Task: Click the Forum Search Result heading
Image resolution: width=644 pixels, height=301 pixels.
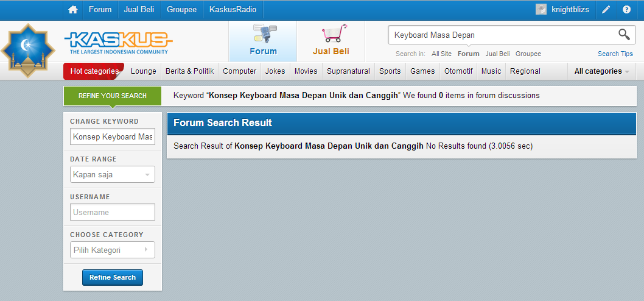Action: point(223,122)
